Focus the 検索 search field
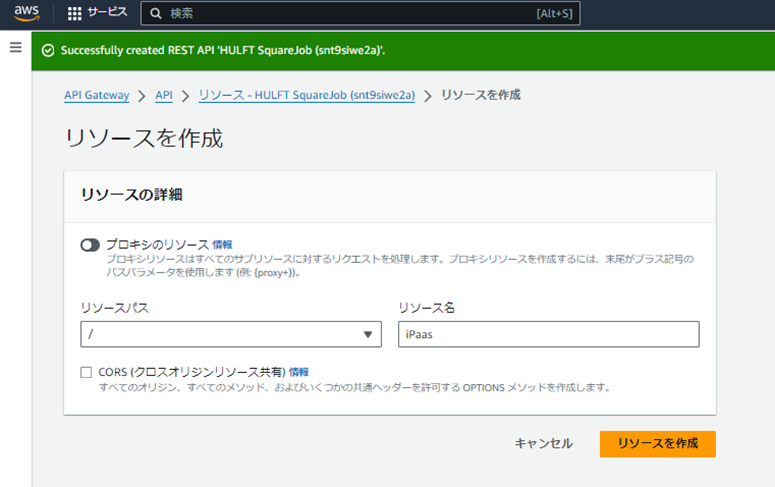The height and width of the screenshot is (487, 775). [x=360, y=13]
